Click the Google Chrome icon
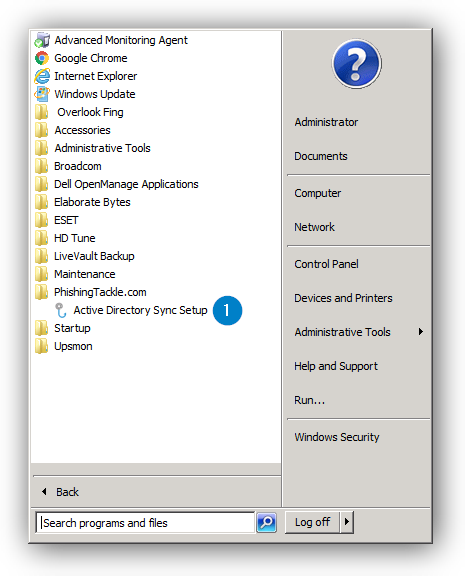Viewport: 465px width, 576px height. tap(42, 58)
